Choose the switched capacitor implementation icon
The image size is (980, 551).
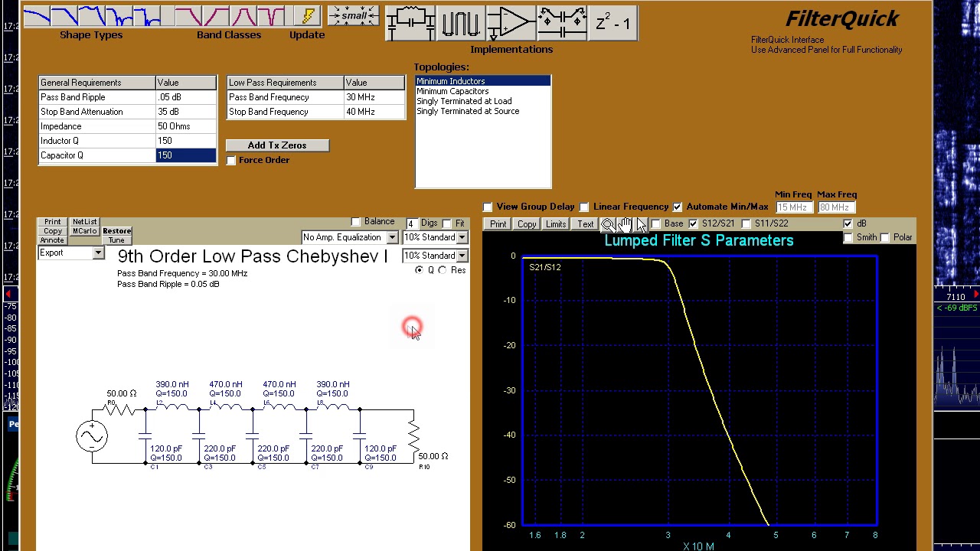[x=562, y=23]
